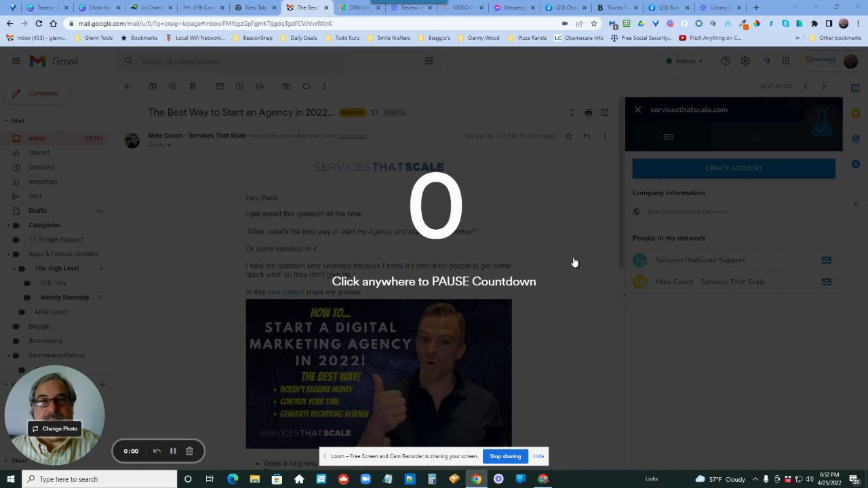The height and width of the screenshot is (488, 868).
Task: Snooze this email with clock icon
Action: click(239, 86)
